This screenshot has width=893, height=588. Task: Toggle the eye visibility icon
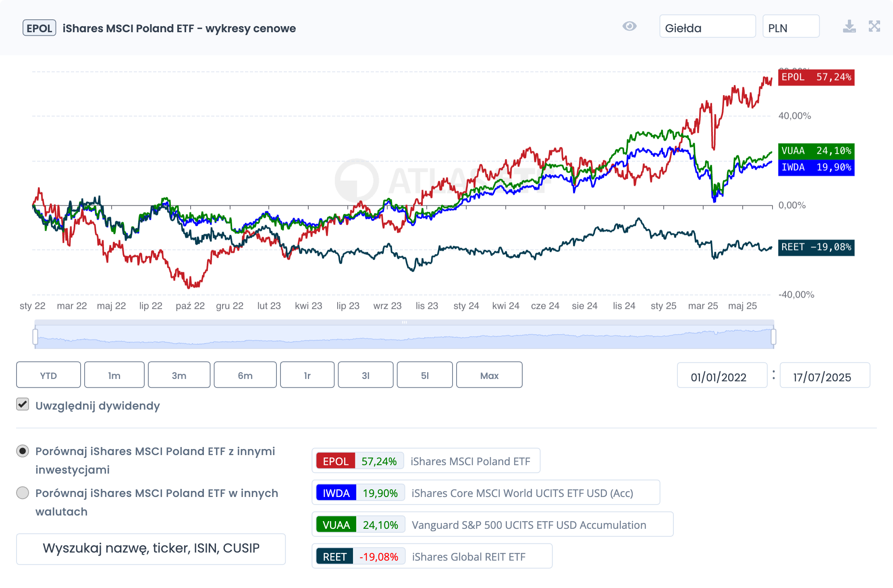[x=629, y=27]
